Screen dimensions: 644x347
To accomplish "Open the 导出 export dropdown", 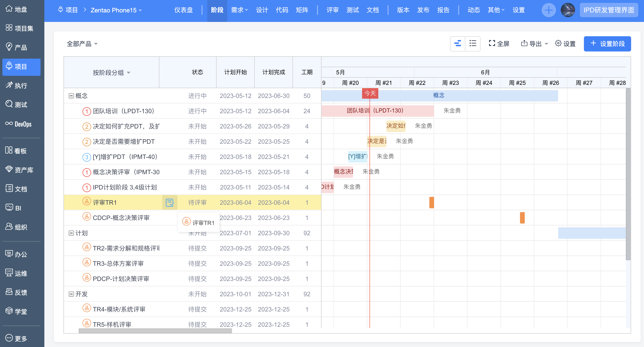I will [x=534, y=44].
